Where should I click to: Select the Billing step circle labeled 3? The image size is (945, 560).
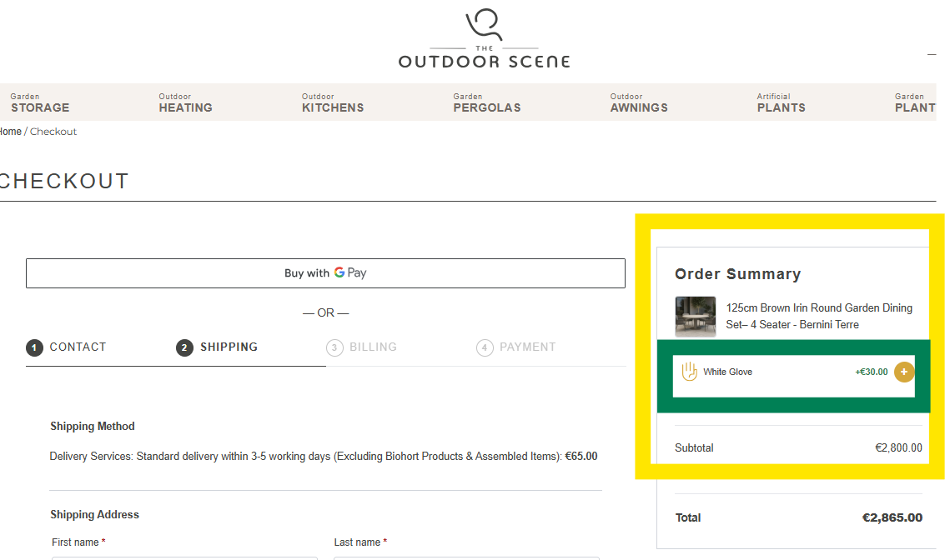(334, 347)
